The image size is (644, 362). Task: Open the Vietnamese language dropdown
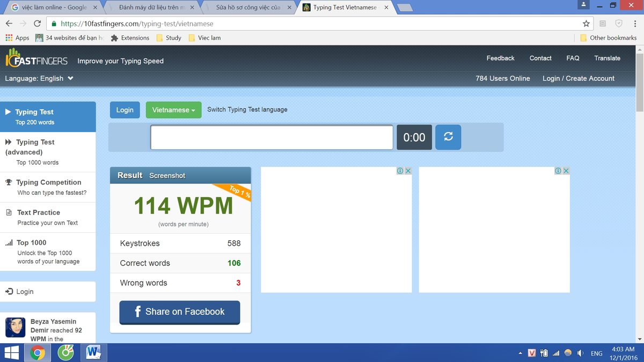pos(173,110)
